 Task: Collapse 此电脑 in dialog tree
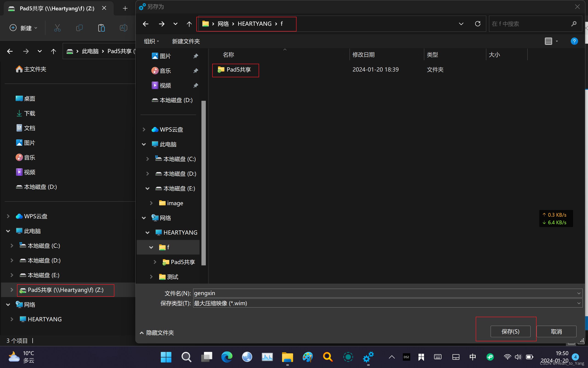(x=144, y=144)
